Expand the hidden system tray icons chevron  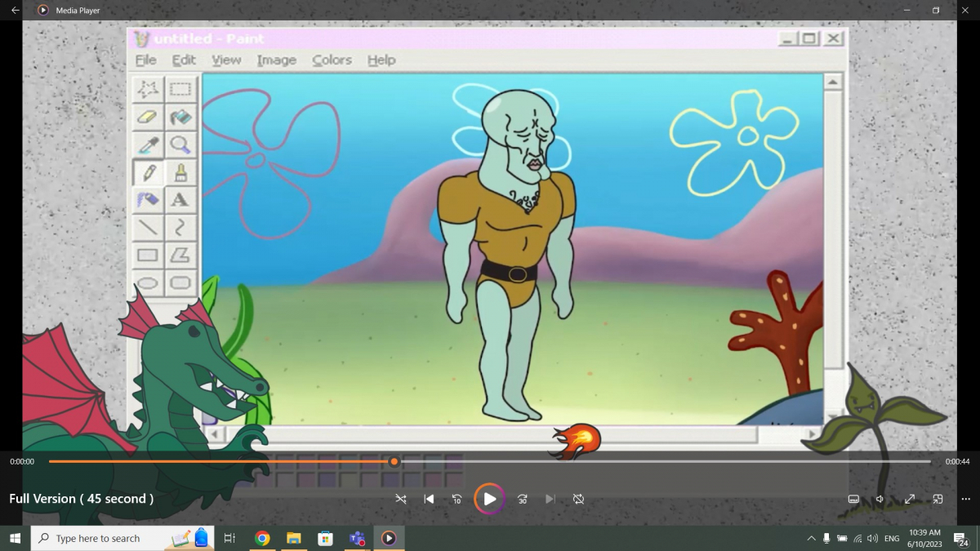tap(811, 538)
